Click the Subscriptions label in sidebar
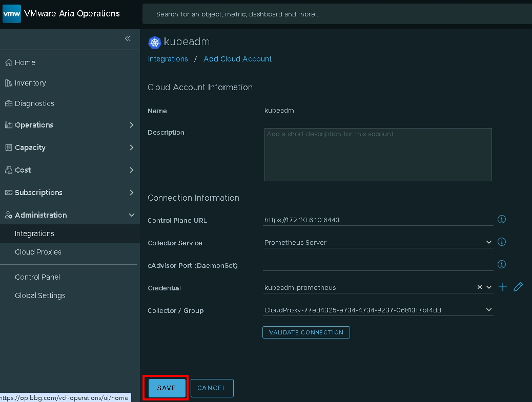Image resolution: width=532 pixels, height=402 pixels. point(38,193)
